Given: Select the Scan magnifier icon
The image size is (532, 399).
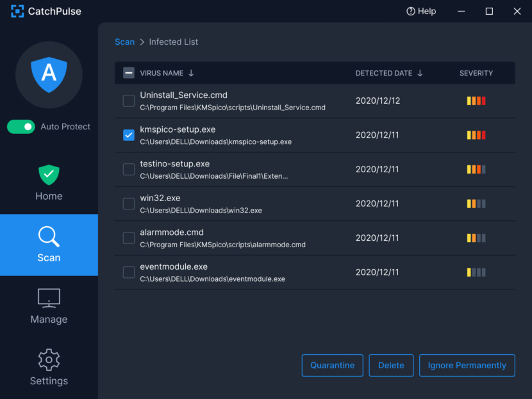Looking at the screenshot, I should 49,236.
